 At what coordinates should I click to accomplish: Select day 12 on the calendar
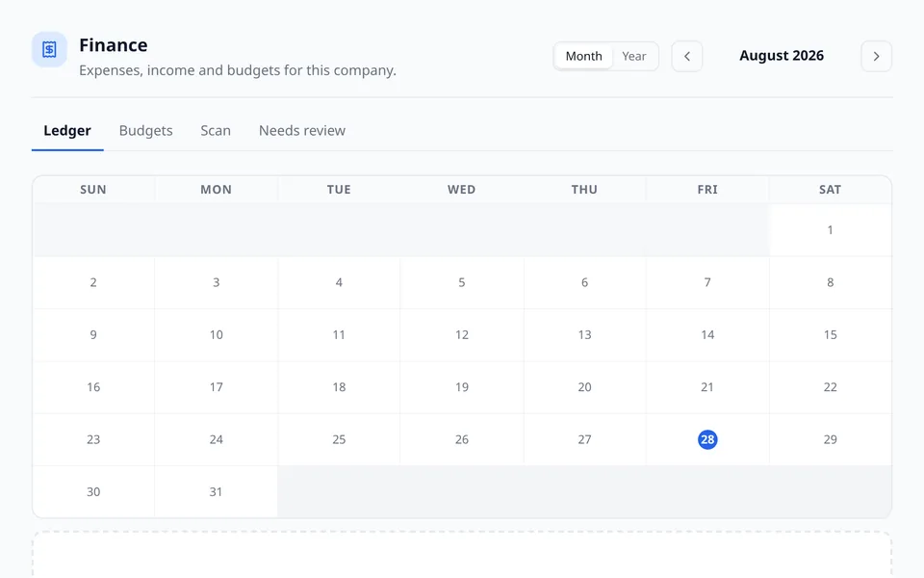(x=462, y=335)
